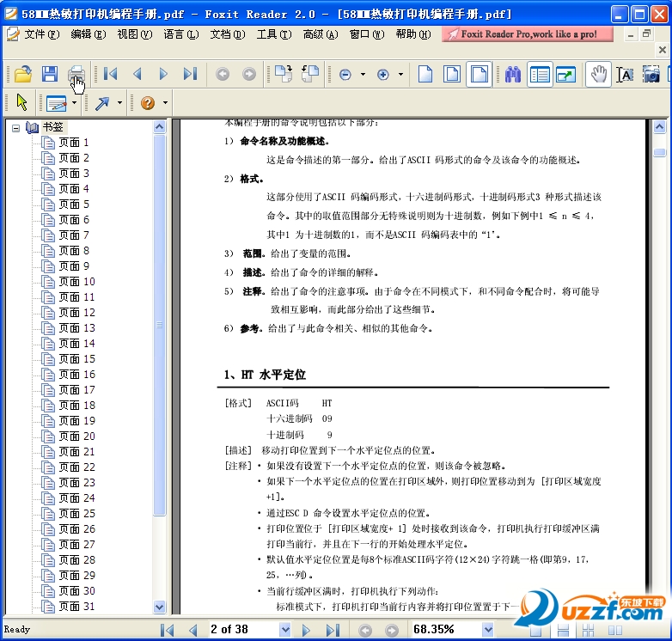Screen dimensions: 672x641
Task: Click page number field 2 of 38
Action: pos(243,630)
